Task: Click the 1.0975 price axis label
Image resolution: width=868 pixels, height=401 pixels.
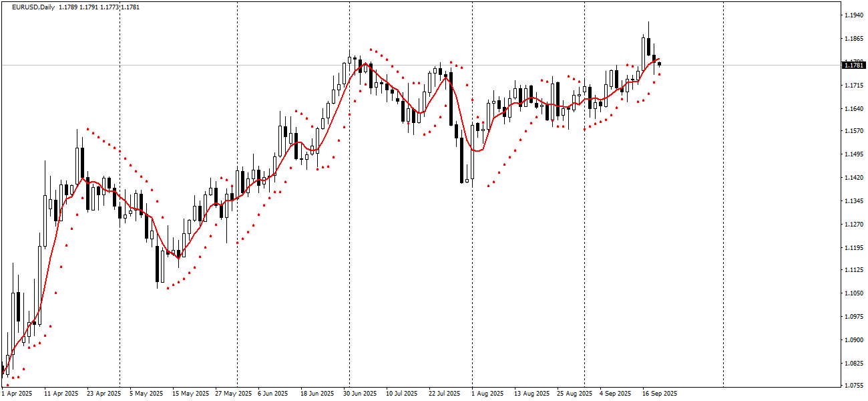Action: pyautogui.click(x=853, y=317)
